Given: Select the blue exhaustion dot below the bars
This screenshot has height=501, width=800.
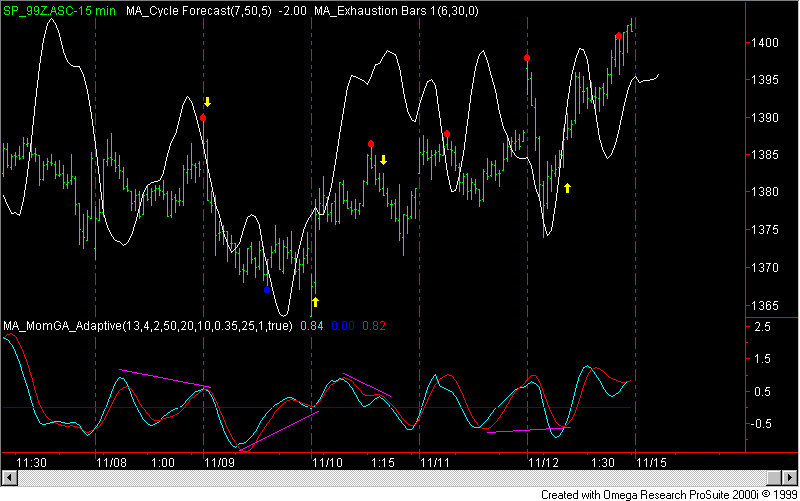Looking at the screenshot, I should tap(267, 290).
